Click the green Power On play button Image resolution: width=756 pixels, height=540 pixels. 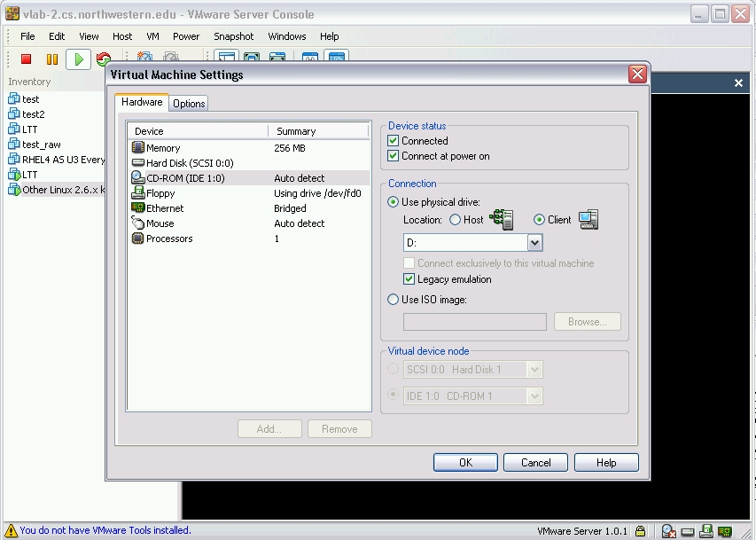click(79, 59)
